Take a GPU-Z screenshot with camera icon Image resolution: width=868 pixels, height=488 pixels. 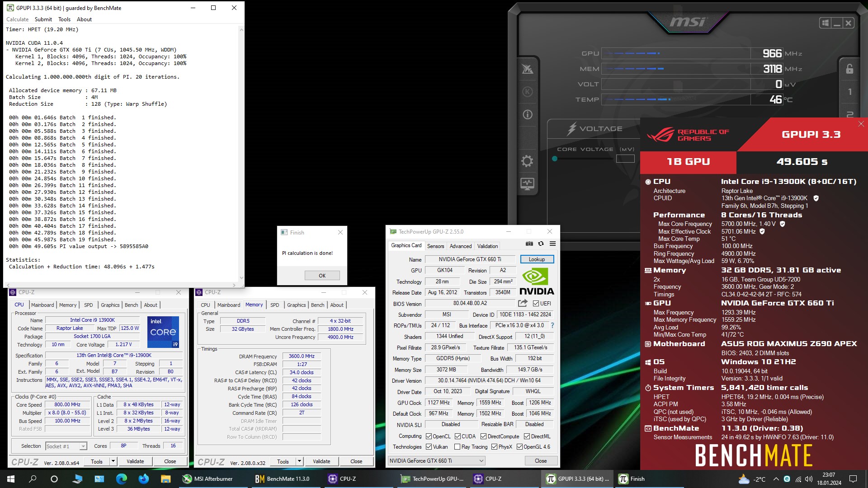coord(529,244)
